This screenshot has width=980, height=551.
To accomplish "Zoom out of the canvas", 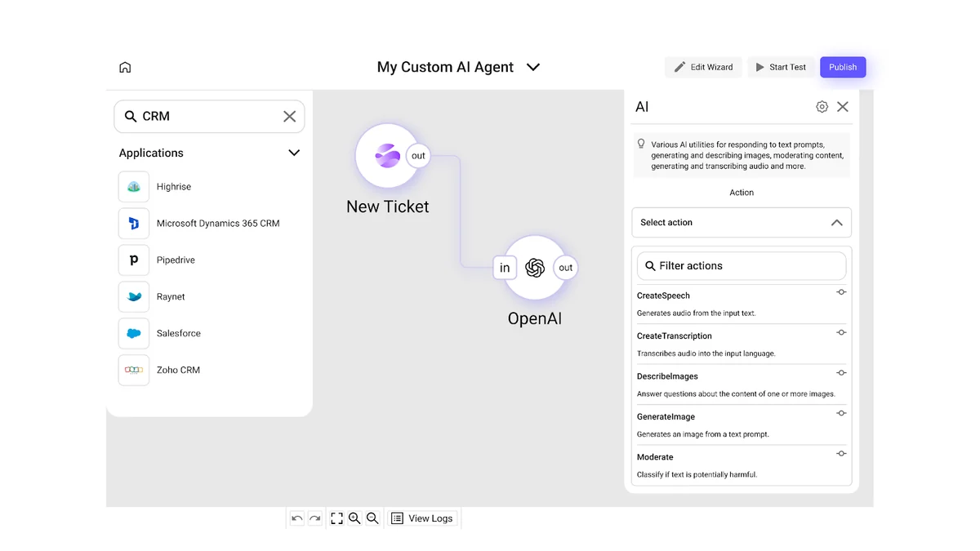I will [372, 518].
